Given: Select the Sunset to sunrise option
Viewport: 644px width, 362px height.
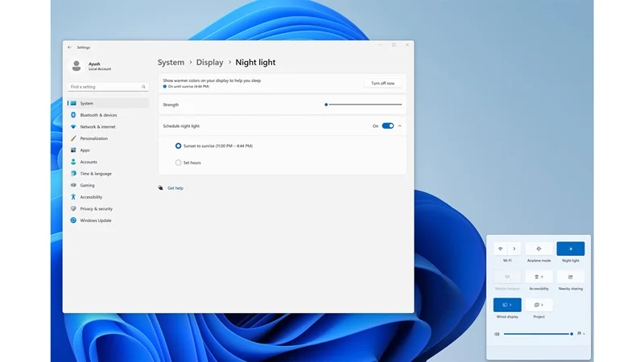Looking at the screenshot, I should click(x=178, y=146).
